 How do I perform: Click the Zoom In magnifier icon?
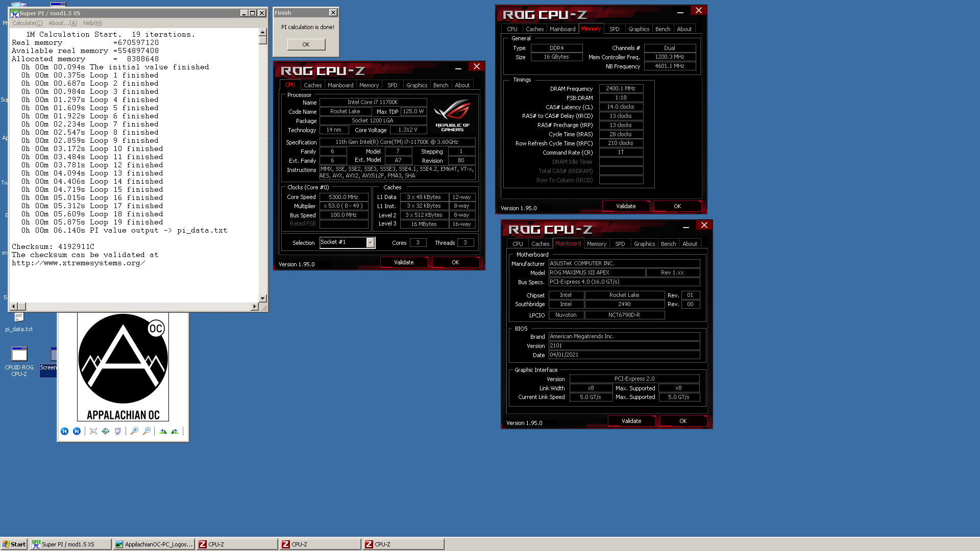pos(134,431)
